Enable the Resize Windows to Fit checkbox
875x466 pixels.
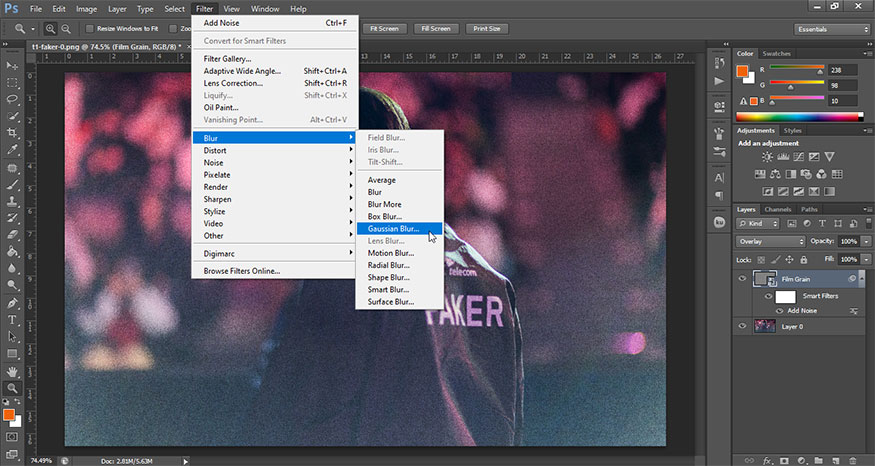[x=89, y=29]
